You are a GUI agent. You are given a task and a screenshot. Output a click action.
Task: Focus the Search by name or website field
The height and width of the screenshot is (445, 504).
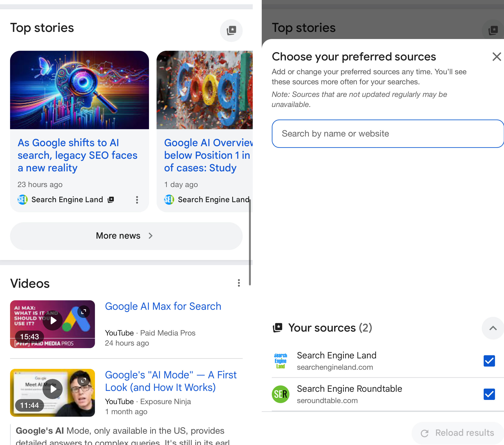[387, 134]
